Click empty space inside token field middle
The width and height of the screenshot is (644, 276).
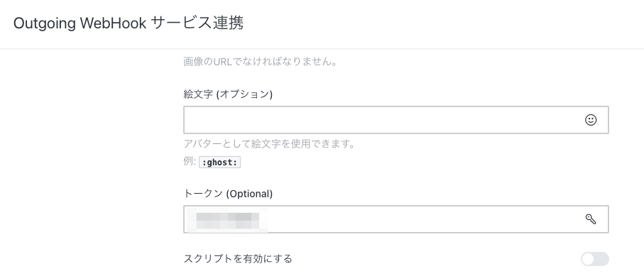[423, 219]
